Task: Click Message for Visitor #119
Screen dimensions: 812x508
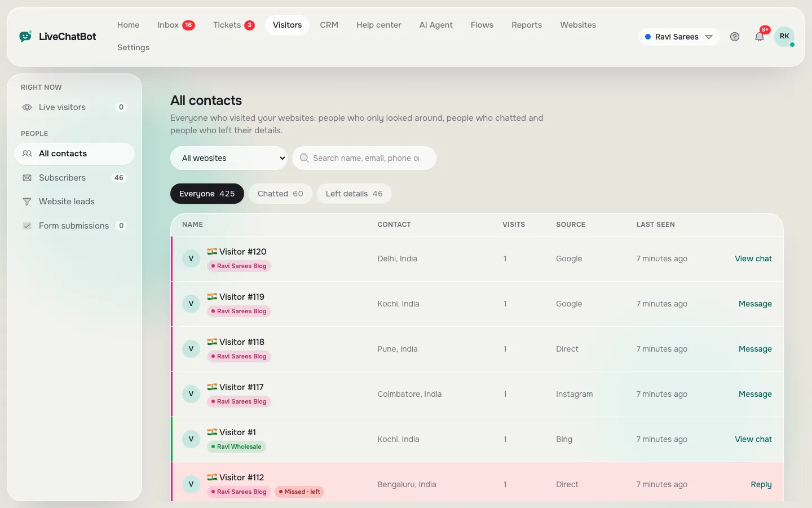Action: [755, 304]
